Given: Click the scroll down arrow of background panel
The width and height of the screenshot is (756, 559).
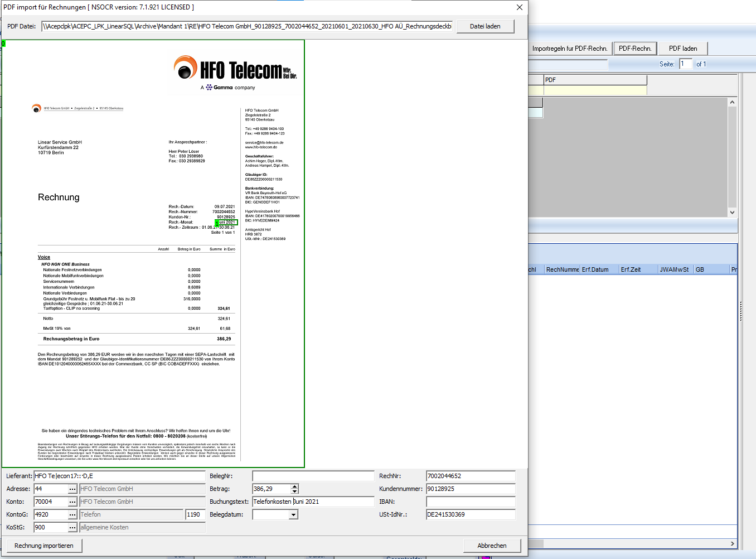Looking at the screenshot, I should point(732,213).
